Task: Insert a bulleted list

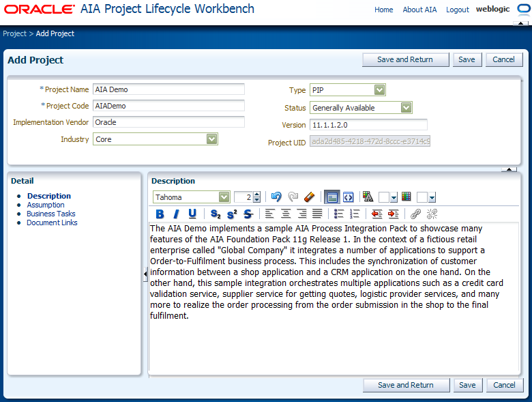Action: [339, 214]
